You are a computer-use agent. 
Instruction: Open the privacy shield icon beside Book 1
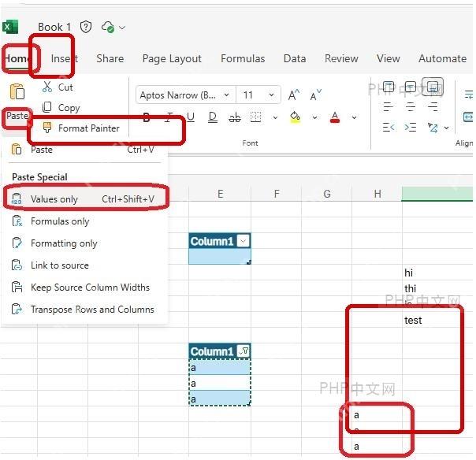point(86,27)
